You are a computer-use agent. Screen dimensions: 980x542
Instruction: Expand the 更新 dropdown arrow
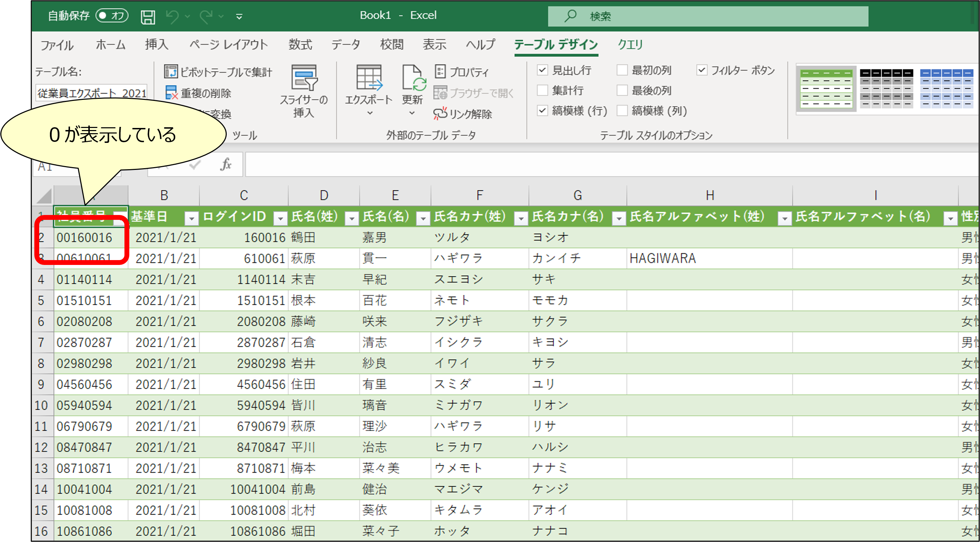(x=412, y=113)
